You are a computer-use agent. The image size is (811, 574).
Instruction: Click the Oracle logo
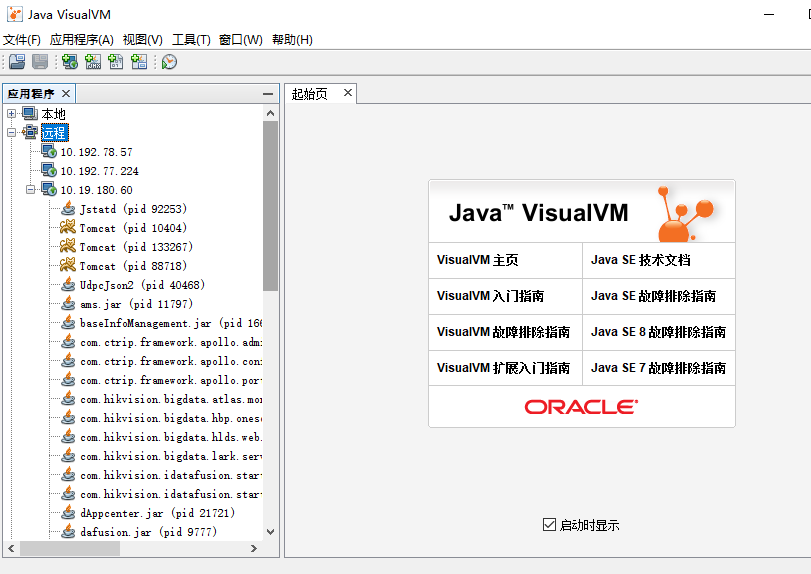pos(581,407)
